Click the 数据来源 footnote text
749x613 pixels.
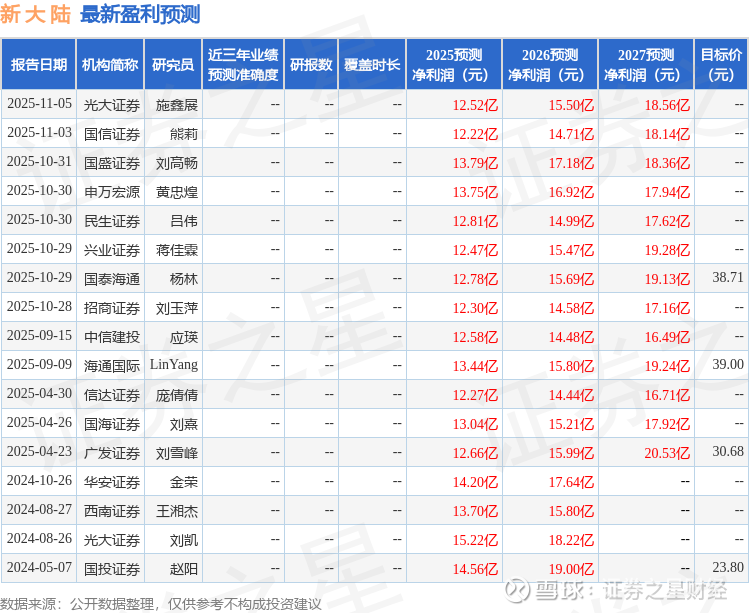pos(160,604)
